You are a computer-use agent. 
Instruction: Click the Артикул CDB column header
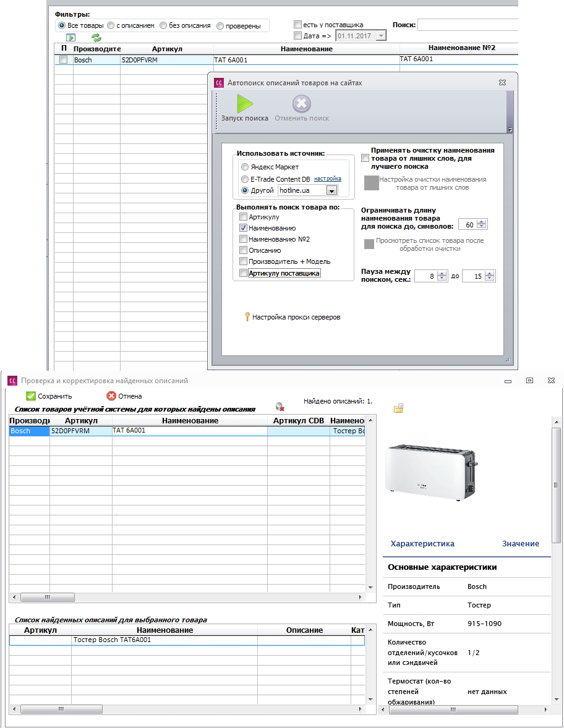(x=298, y=421)
